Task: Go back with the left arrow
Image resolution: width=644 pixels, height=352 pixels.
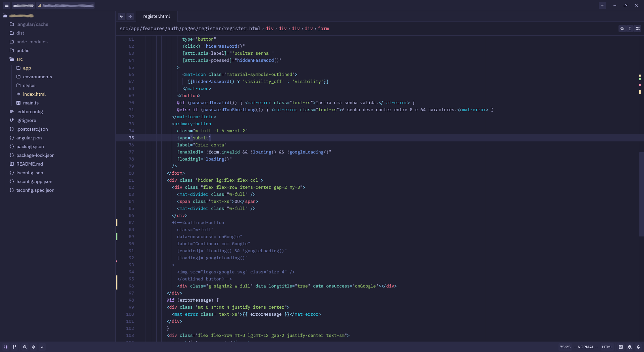Action: coord(121,16)
